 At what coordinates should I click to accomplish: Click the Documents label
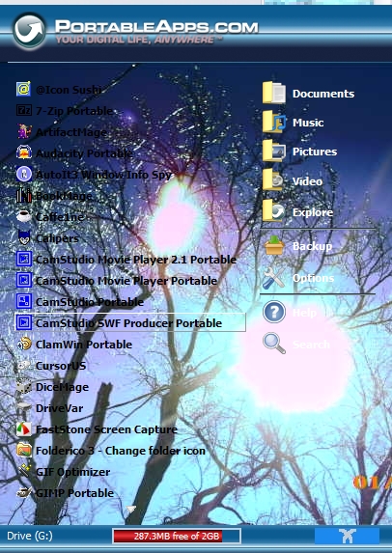point(323,94)
